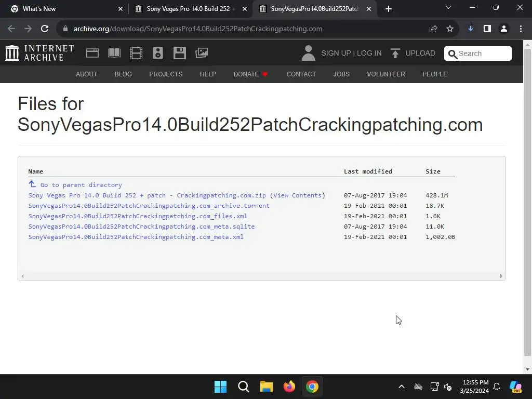Open the _archive.torrent file link
Image resolution: width=532 pixels, height=399 pixels.
click(x=149, y=206)
